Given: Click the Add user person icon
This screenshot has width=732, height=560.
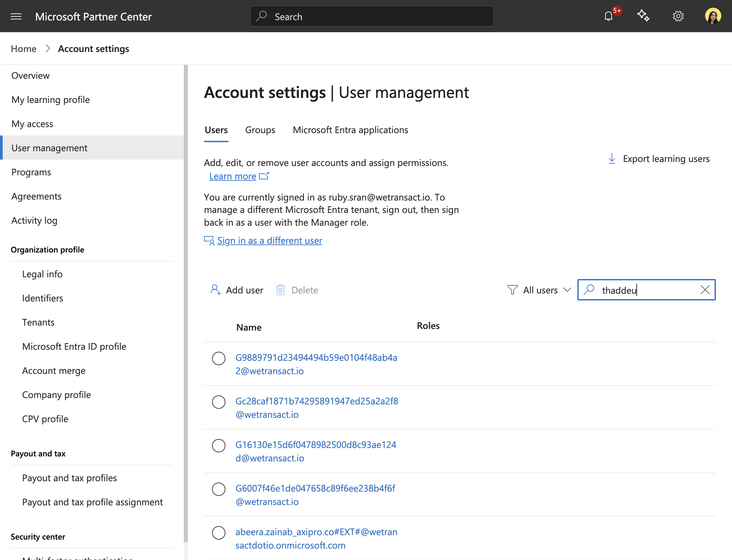Looking at the screenshot, I should click(215, 290).
